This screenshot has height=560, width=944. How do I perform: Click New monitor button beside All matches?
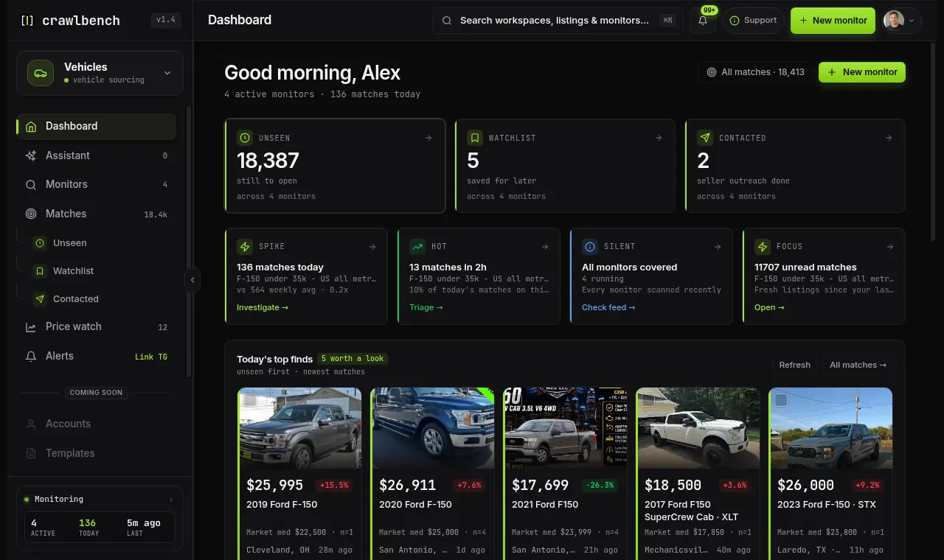coord(862,72)
